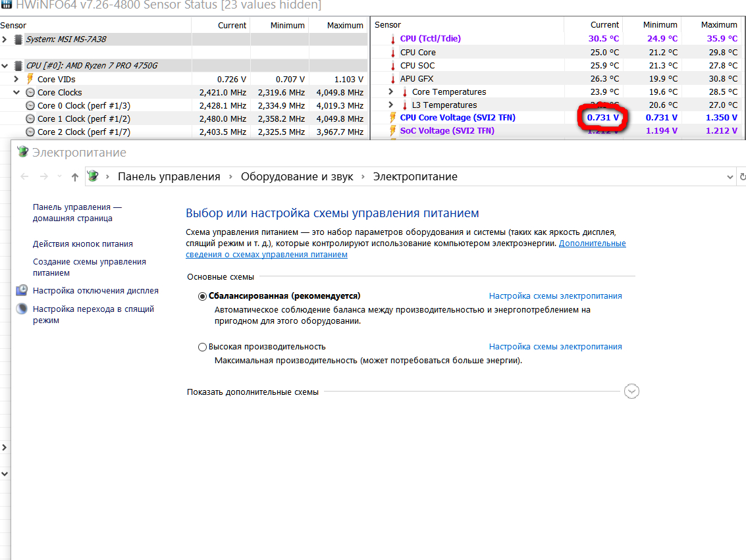Click the Core 1 Clock current value 2,480.0 MHz

click(223, 119)
